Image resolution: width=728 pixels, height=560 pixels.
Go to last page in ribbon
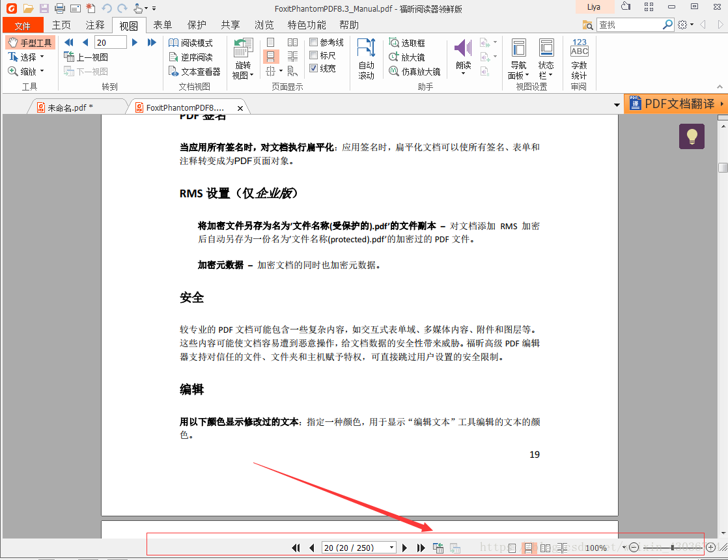[x=151, y=42]
